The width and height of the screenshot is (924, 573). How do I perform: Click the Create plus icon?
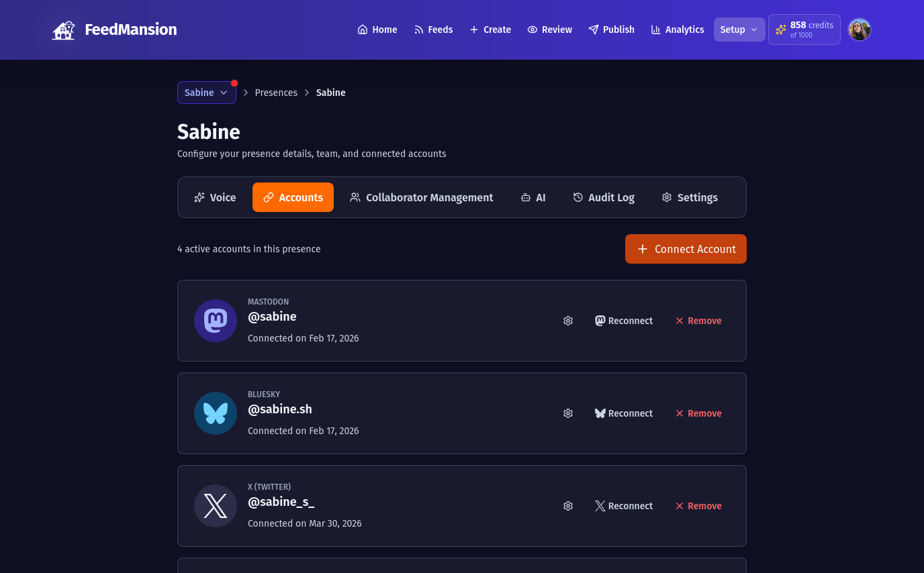[x=474, y=30]
